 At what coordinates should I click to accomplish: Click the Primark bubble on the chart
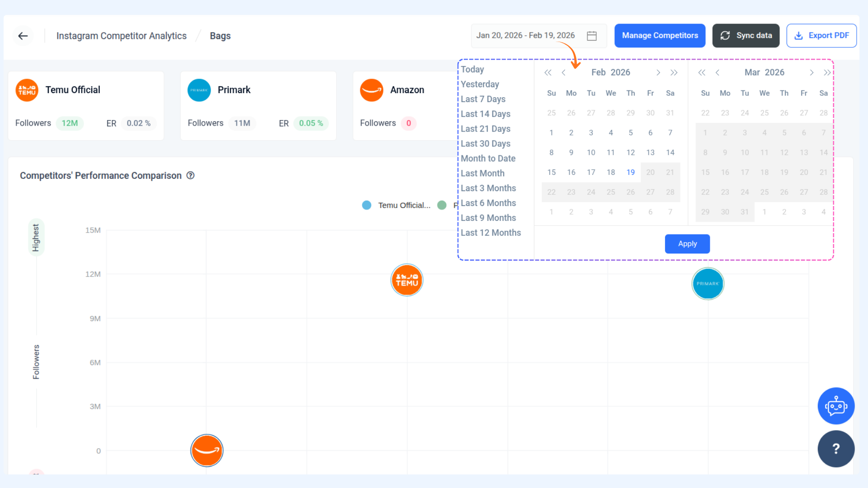(x=708, y=284)
